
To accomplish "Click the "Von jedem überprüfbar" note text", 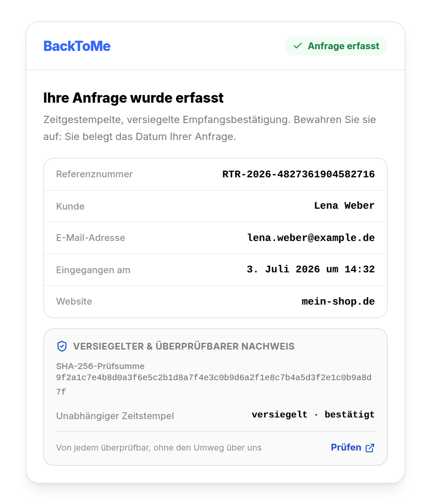I will click(x=159, y=448).
